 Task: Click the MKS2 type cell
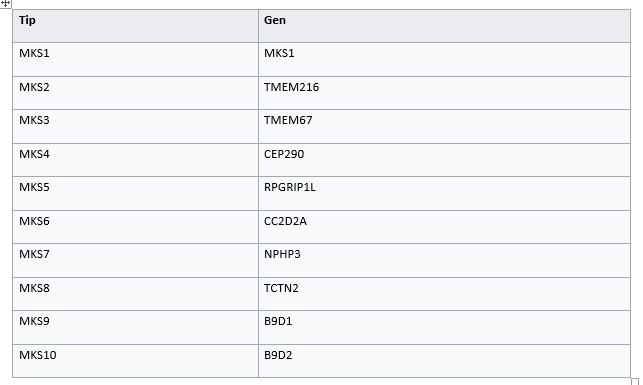click(x=135, y=93)
